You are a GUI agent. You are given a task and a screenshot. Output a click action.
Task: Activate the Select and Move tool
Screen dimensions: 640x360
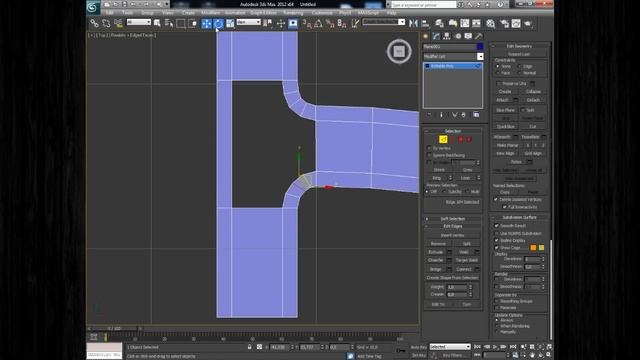(x=207, y=24)
